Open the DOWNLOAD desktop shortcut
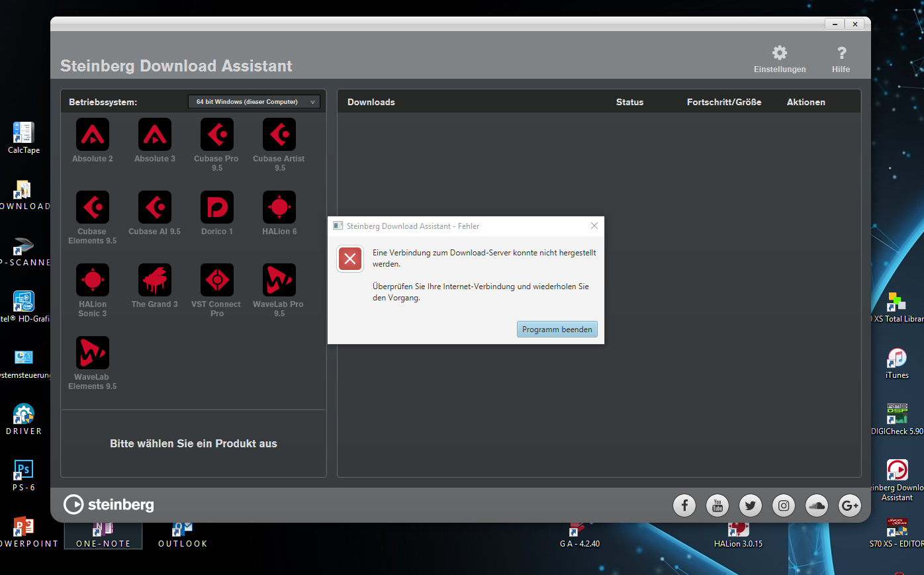The width and height of the screenshot is (924, 575). click(24, 195)
